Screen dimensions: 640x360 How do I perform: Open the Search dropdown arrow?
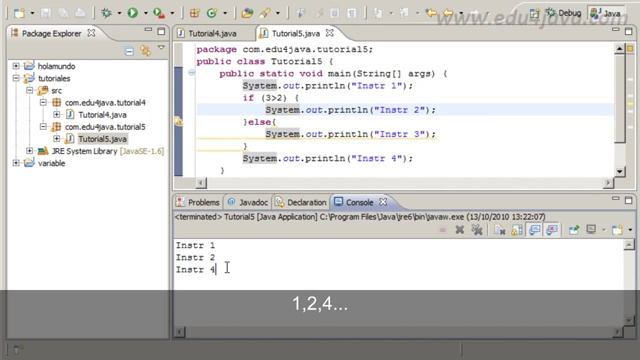click(278, 13)
